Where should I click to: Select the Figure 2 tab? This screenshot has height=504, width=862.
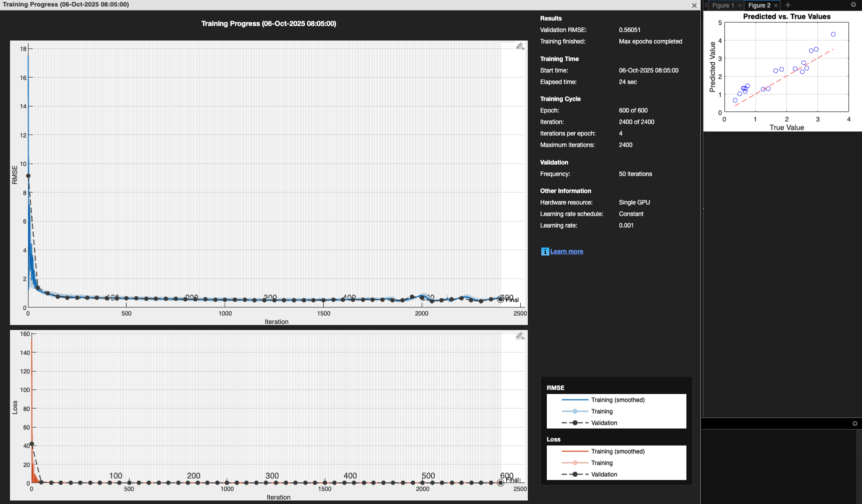click(x=759, y=5)
